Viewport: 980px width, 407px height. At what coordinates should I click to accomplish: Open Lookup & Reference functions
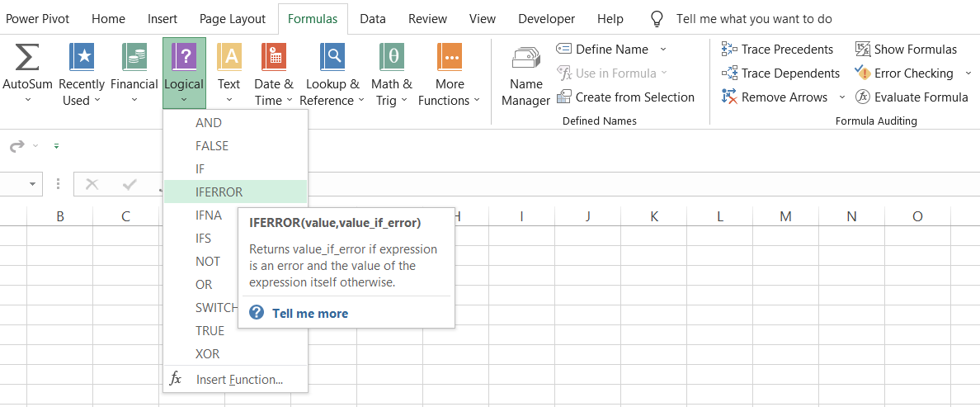332,58
